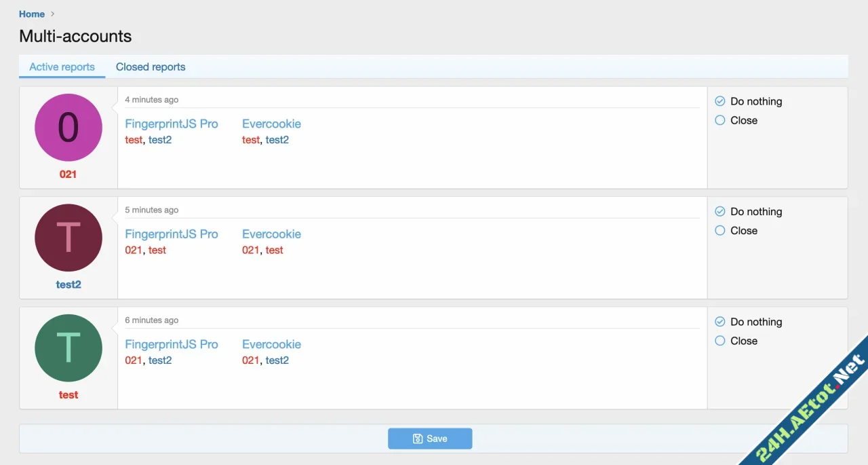Click test2's maroon circular avatar
Viewport: 868px width, 465px height.
click(x=68, y=238)
